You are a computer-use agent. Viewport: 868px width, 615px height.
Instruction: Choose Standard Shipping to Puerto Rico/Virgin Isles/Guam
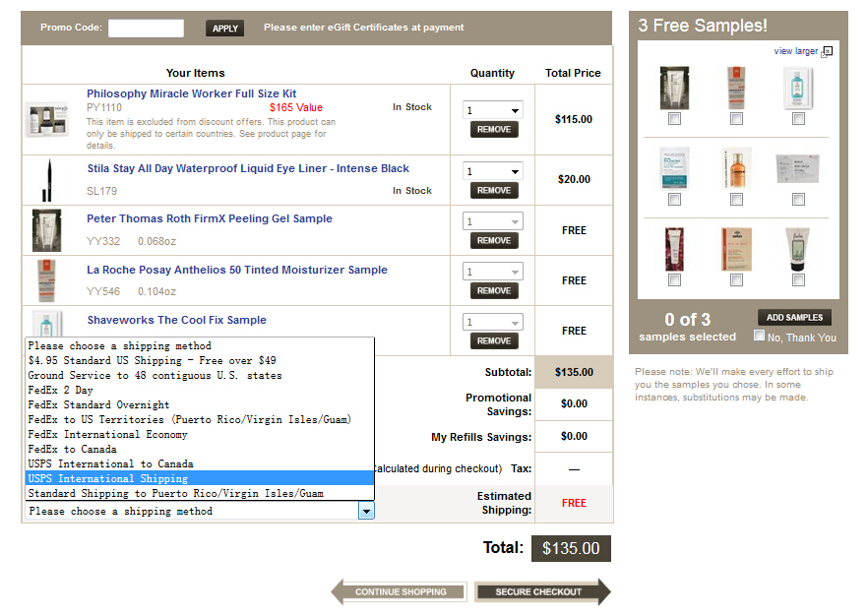[200, 493]
